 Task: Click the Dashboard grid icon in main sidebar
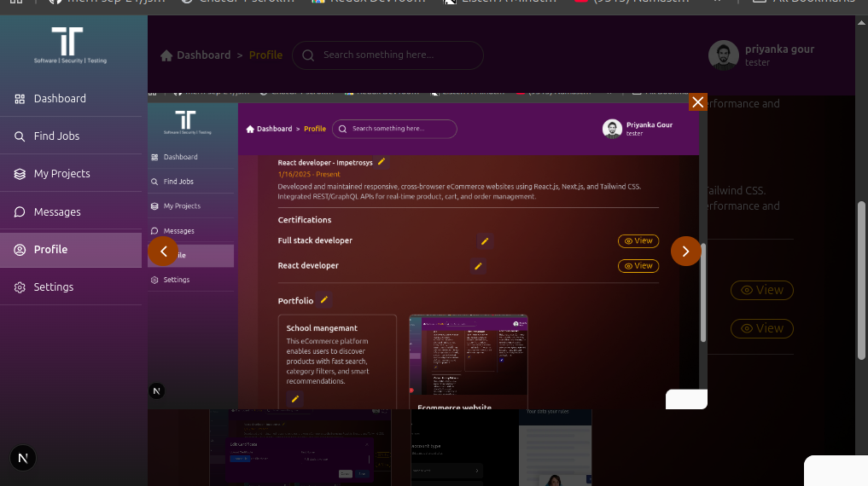coord(20,99)
